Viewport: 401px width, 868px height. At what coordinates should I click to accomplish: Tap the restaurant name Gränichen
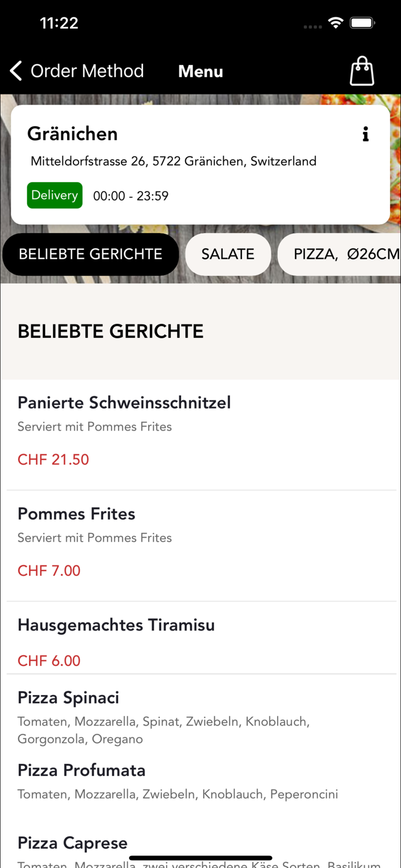(72, 134)
